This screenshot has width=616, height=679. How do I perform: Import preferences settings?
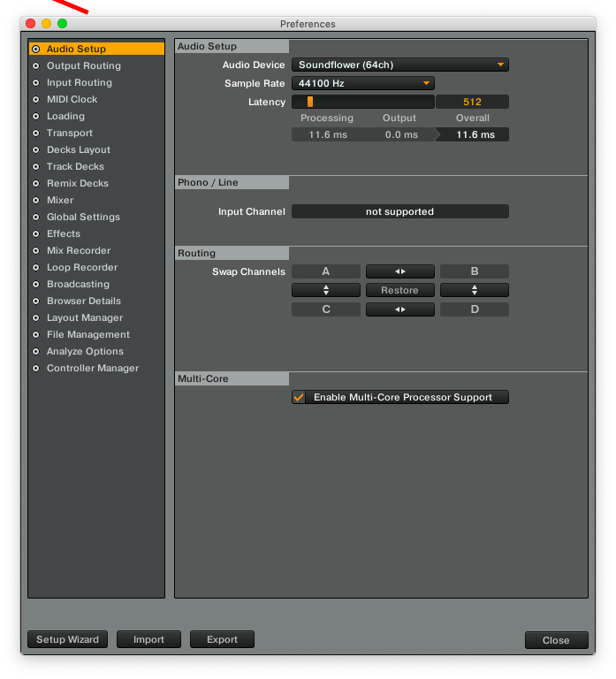coord(148,639)
